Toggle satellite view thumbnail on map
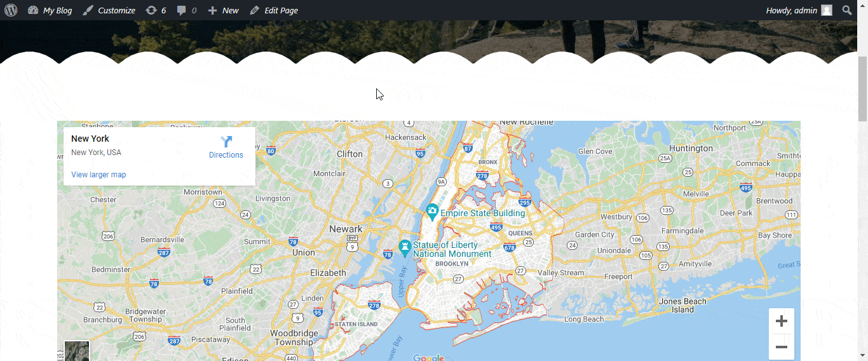 click(77, 351)
